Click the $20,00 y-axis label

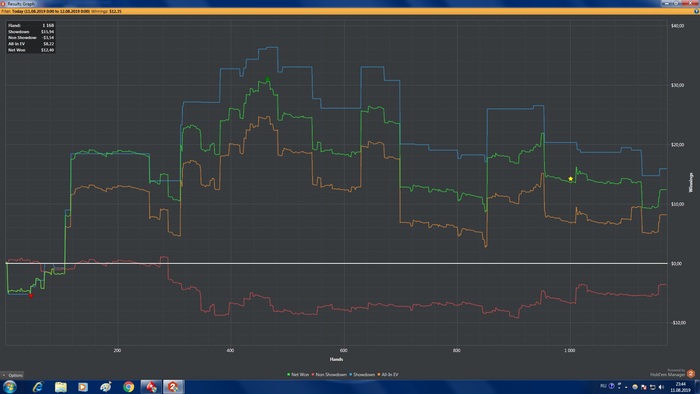[x=677, y=145]
